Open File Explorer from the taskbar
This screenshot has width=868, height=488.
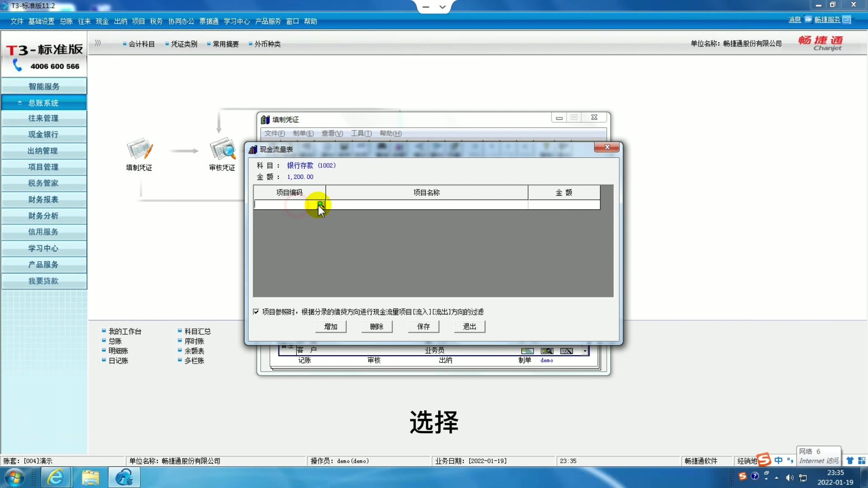pos(90,477)
